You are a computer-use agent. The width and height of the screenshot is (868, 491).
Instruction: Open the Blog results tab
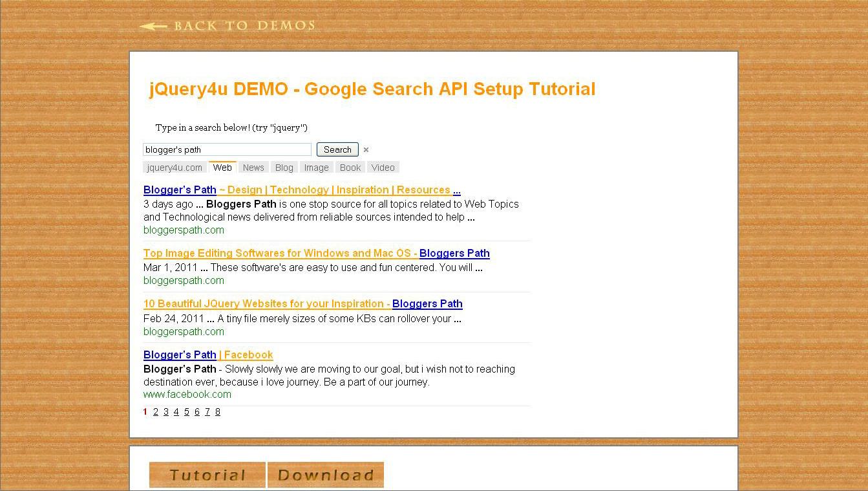(x=284, y=168)
